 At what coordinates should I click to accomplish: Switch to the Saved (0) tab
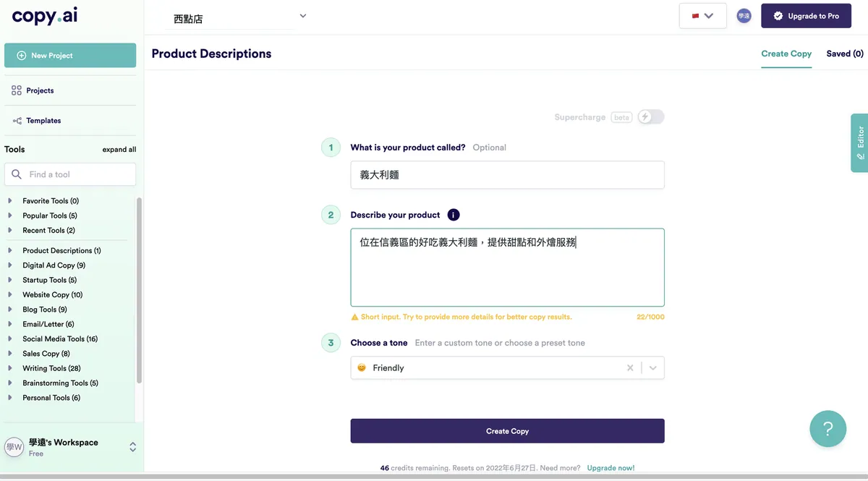(x=845, y=54)
